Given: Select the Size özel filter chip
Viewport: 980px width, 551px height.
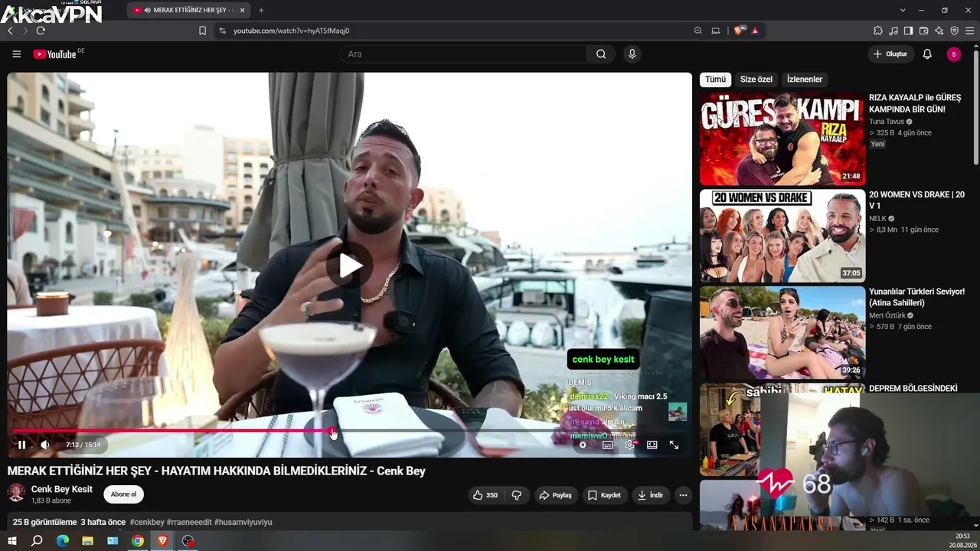Looking at the screenshot, I should coord(756,80).
